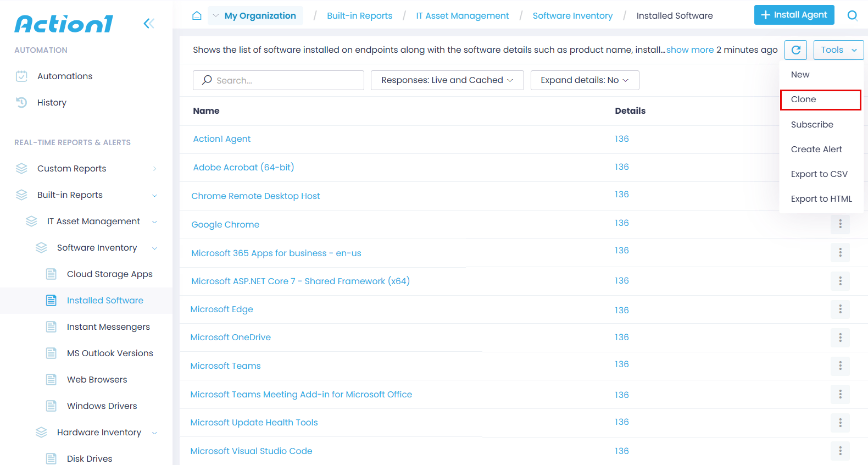Viewport: 868px width, 465px height.
Task: Click the show more link in description
Action: [690, 50]
